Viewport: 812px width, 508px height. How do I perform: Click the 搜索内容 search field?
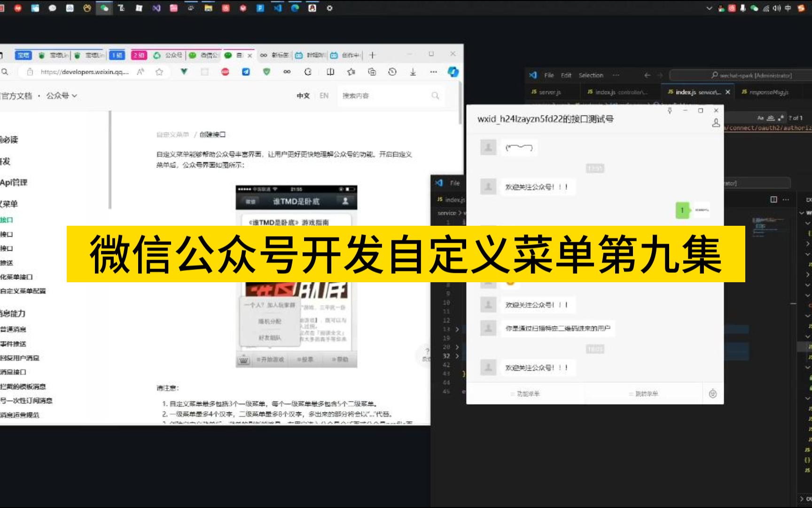(385, 95)
